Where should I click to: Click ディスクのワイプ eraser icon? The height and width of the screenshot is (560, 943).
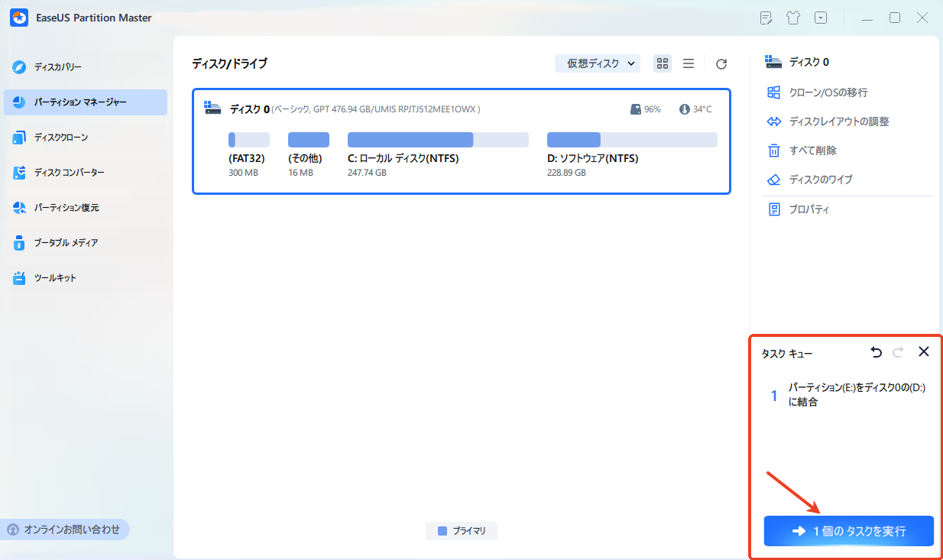(x=774, y=180)
